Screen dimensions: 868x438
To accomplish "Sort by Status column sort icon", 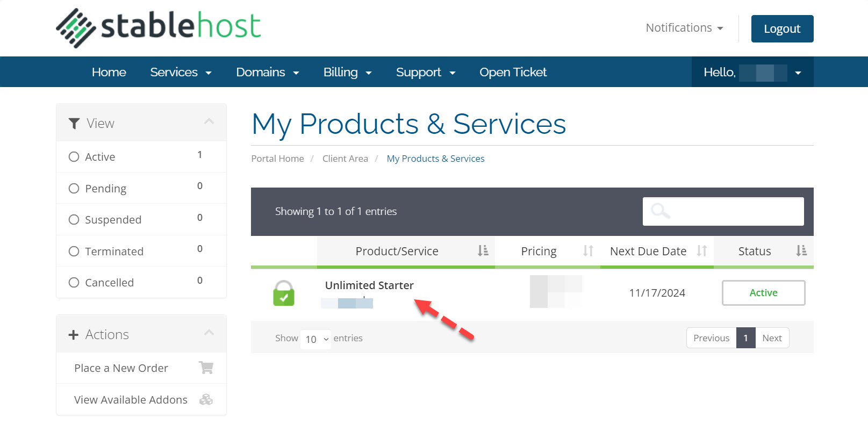I will click(x=801, y=251).
